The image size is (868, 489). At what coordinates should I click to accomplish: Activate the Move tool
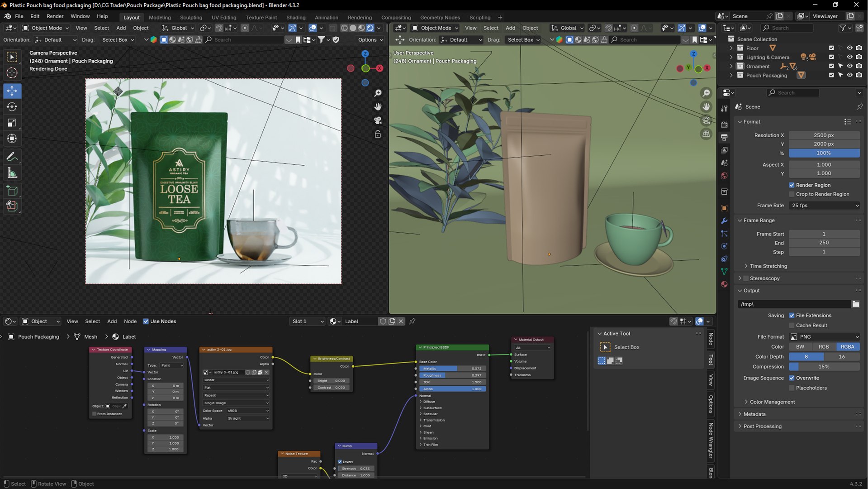pyautogui.click(x=12, y=91)
